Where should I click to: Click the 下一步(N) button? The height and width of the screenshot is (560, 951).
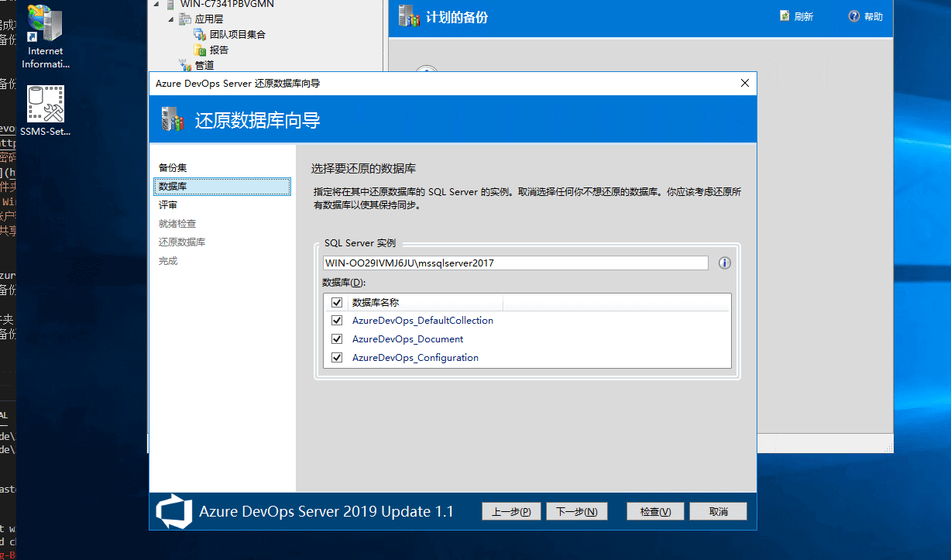click(x=576, y=512)
